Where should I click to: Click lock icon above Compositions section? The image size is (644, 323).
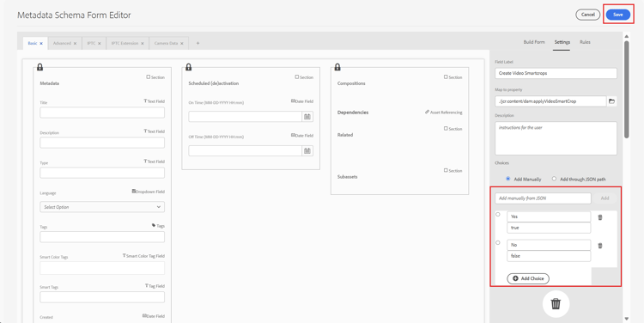337,66
